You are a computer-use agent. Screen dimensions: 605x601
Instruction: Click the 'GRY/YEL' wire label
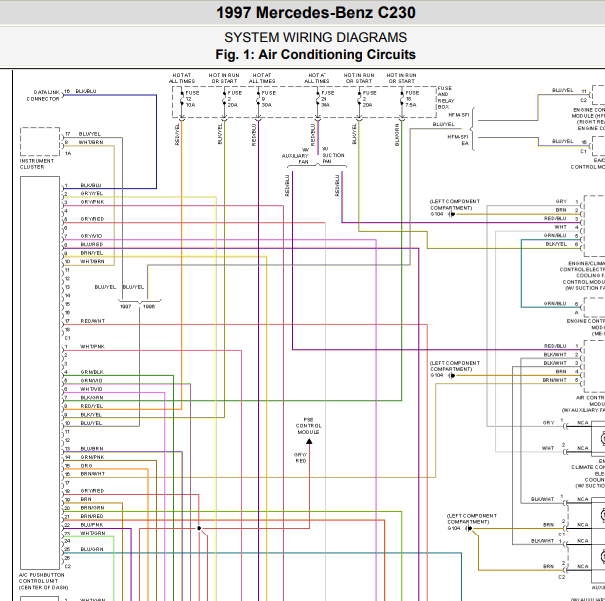pyautogui.click(x=92, y=193)
